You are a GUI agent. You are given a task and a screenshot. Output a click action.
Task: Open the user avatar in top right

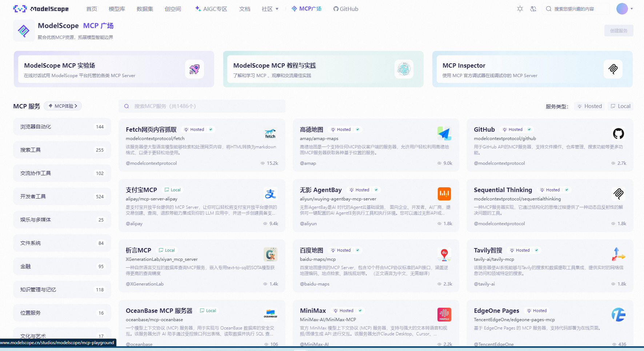pos(622,9)
